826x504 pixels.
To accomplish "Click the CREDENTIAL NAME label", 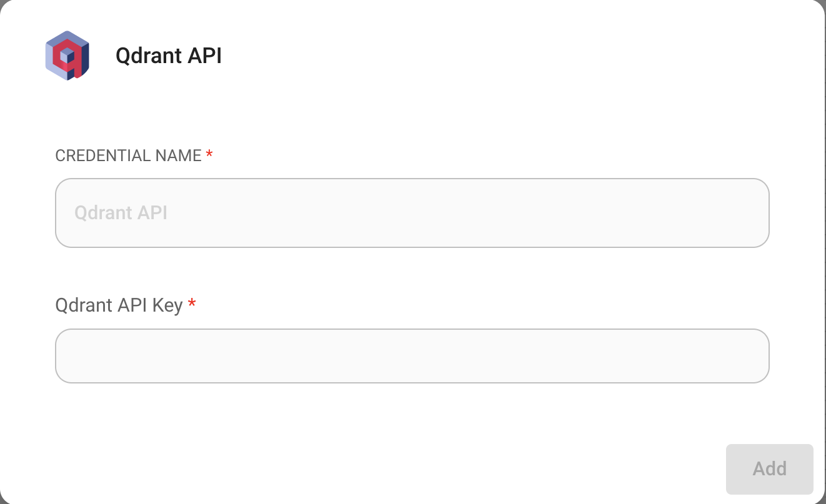I will coord(128,156).
